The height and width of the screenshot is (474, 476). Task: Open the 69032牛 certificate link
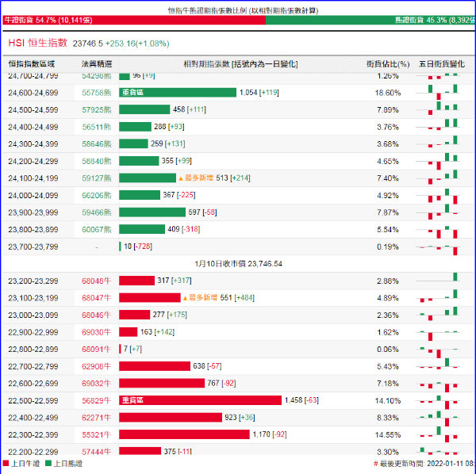tap(96, 384)
